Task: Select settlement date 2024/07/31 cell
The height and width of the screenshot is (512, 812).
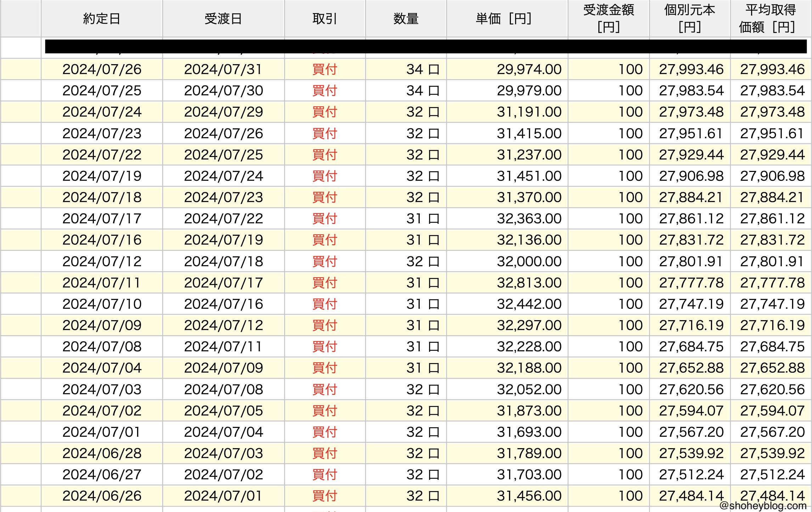Action: [x=223, y=69]
